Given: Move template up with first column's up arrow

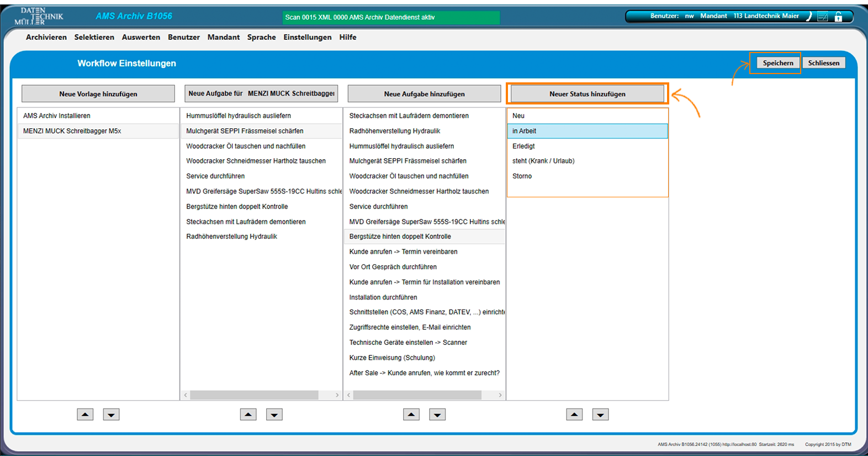Looking at the screenshot, I should [85, 415].
